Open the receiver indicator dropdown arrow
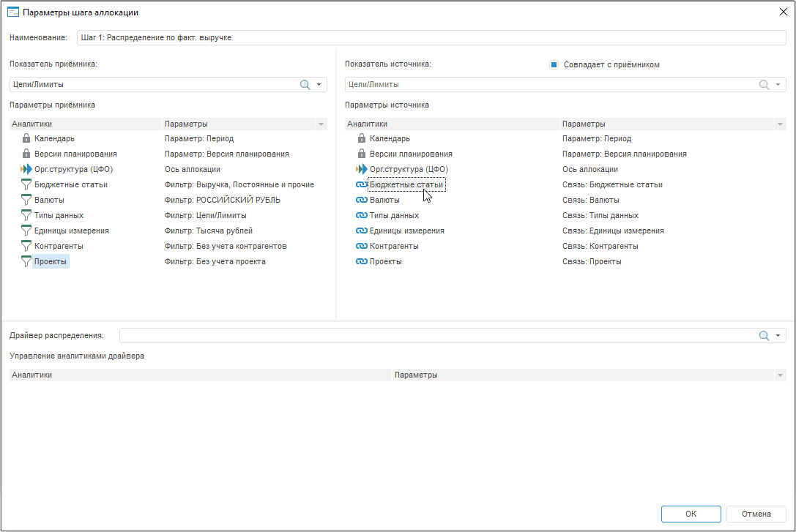The height and width of the screenshot is (532, 796). (319, 85)
